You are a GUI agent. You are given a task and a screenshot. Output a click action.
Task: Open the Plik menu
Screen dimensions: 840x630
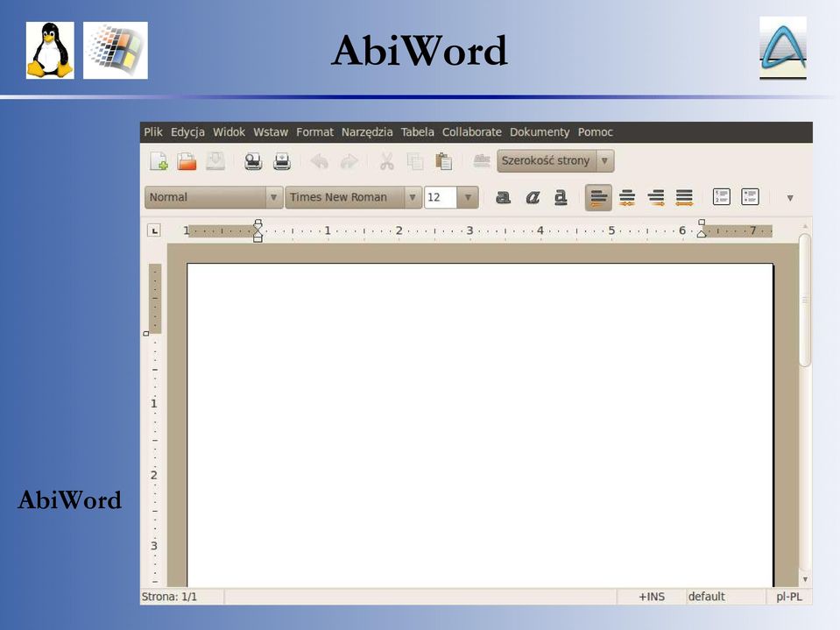153,131
